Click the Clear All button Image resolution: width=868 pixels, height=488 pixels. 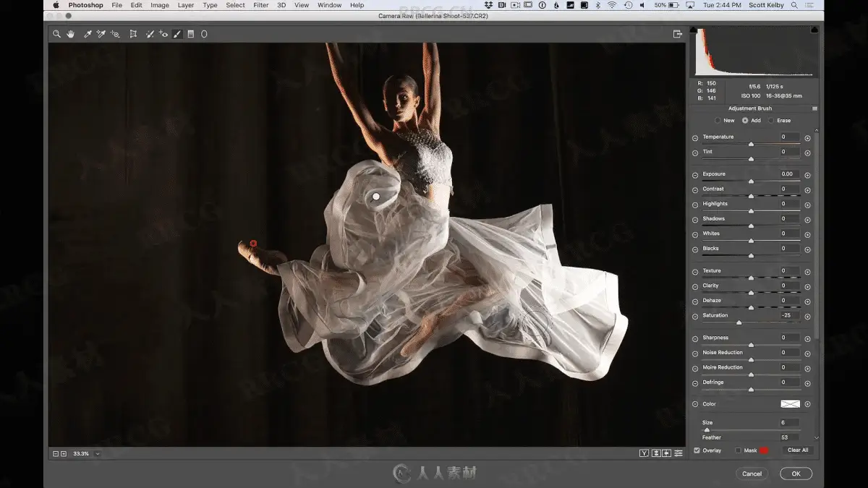tap(798, 450)
